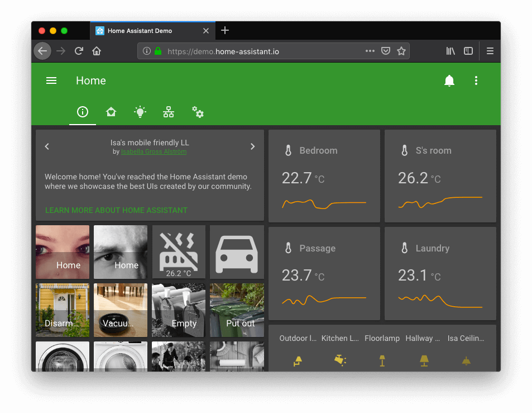Click Learn More About Home Assistant

tap(116, 211)
